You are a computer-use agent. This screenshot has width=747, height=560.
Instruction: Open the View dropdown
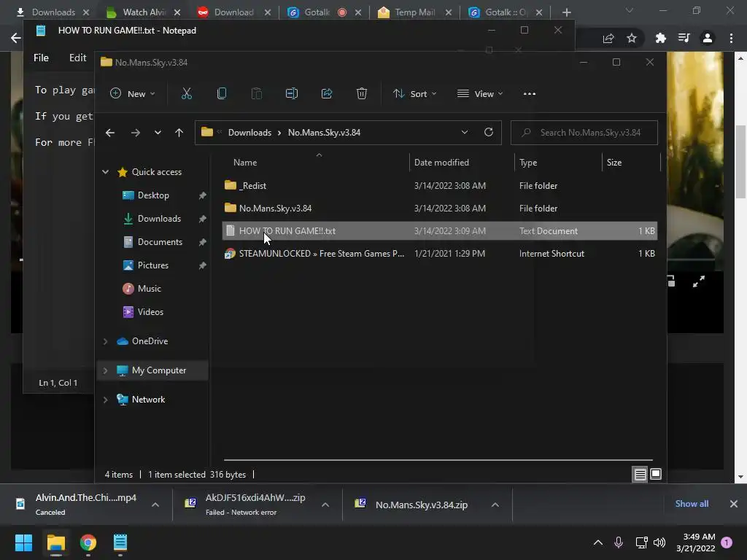480,94
